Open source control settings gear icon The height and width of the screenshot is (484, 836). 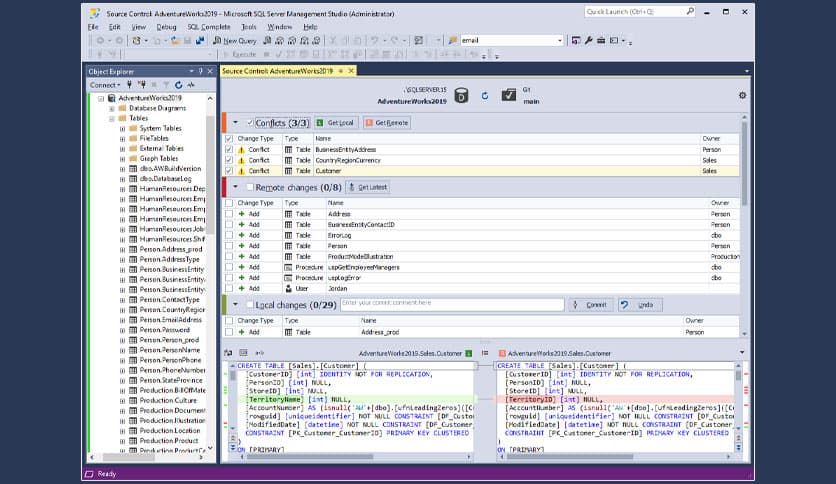742,95
